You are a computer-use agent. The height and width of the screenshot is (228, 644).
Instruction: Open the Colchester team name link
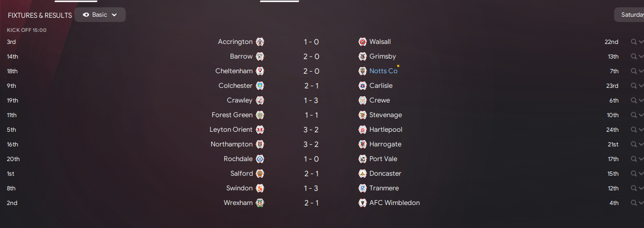tap(235, 86)
